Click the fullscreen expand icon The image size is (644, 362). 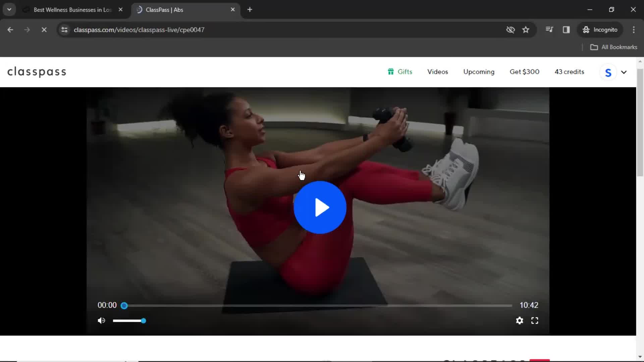pyautogui.click(x=535, y=320)
